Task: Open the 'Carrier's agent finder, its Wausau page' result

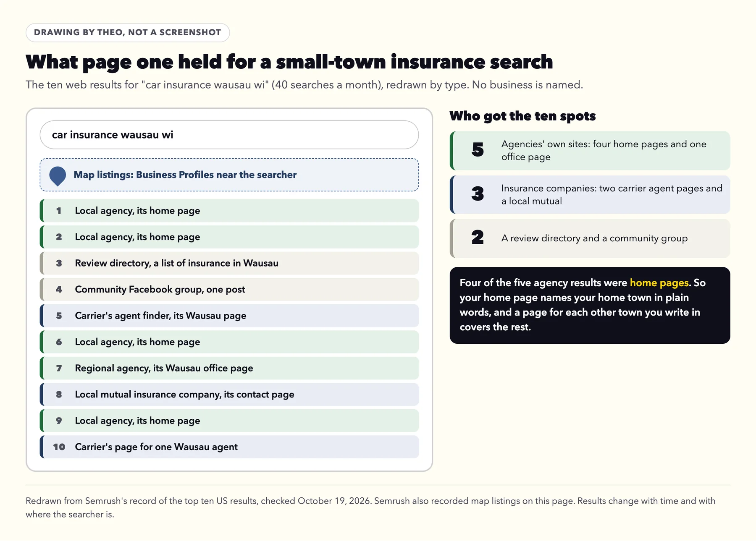Action: [x=229, y=316]
